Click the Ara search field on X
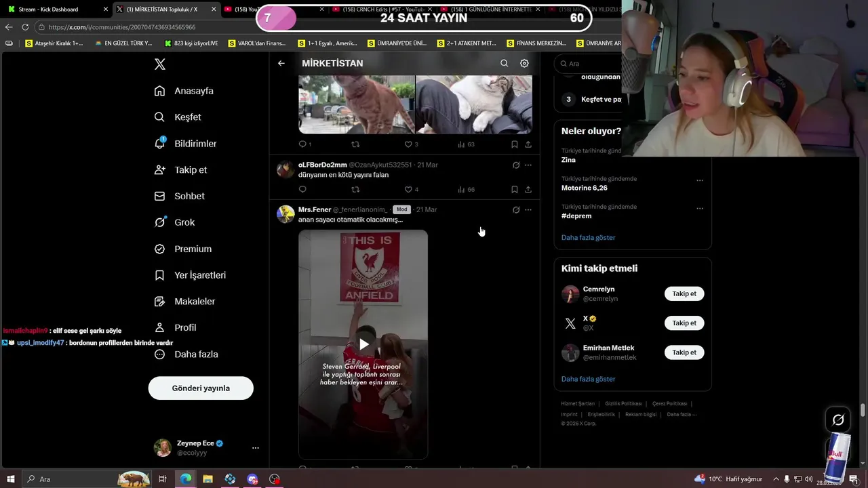Viewport: 868px width, 488px height. [588, 63]
